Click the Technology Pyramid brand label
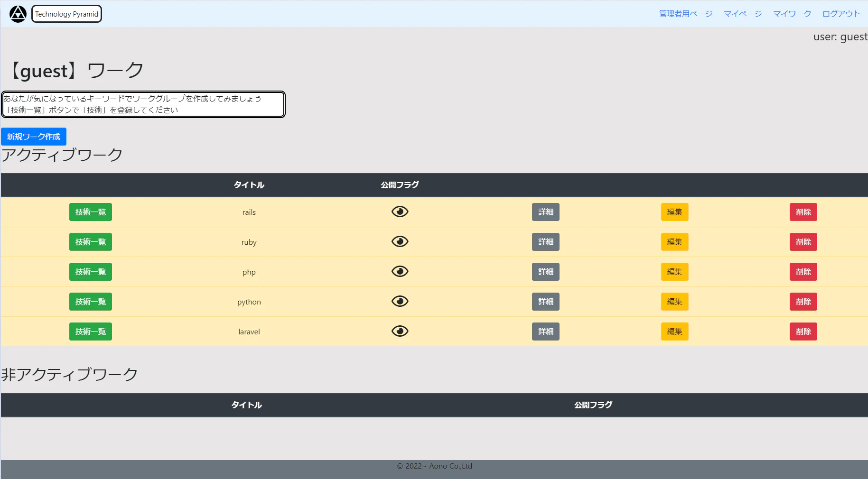The image size is (868, 479). point(66,14)
